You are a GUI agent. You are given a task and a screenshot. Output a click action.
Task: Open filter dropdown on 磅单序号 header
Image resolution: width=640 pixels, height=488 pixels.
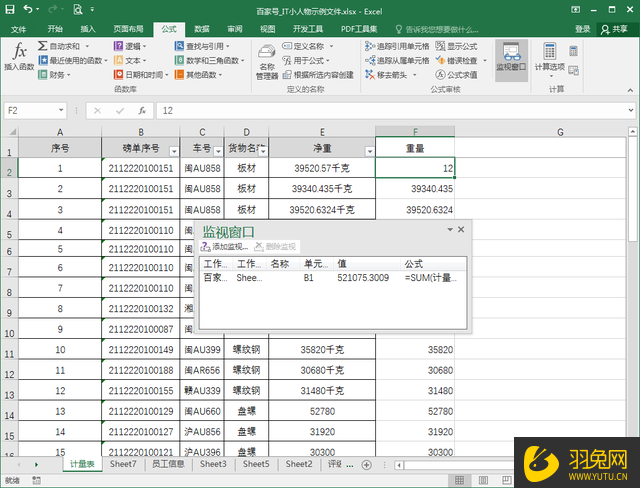click(174, 151)
